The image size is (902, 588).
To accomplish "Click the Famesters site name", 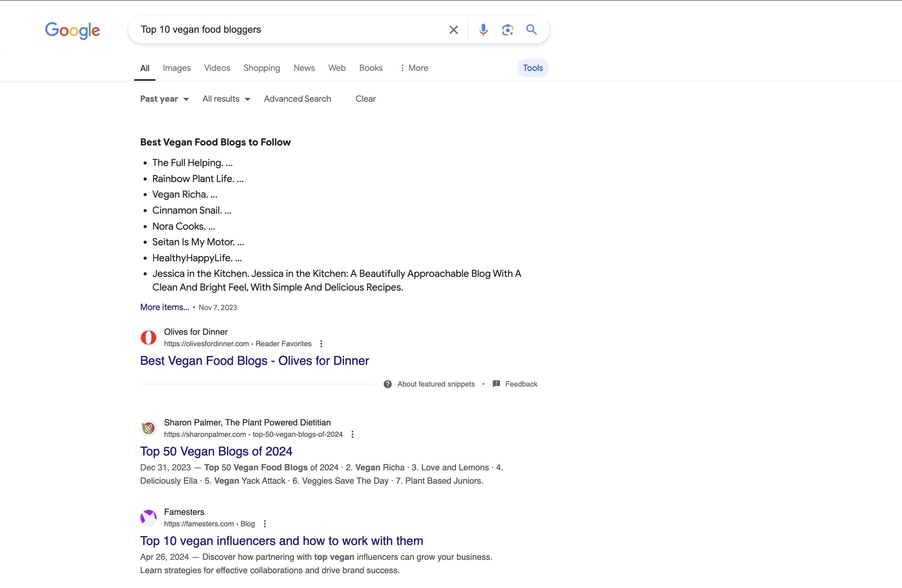I will (x=184, y=512).
